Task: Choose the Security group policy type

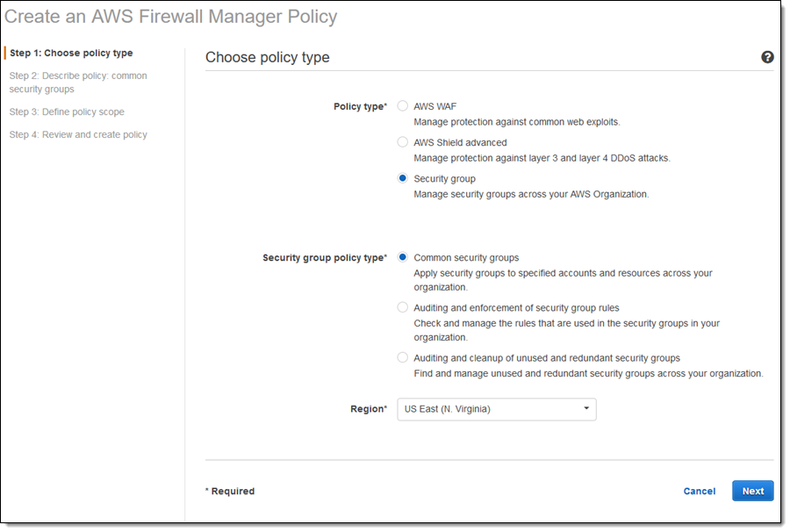Action: pos(403,178)
